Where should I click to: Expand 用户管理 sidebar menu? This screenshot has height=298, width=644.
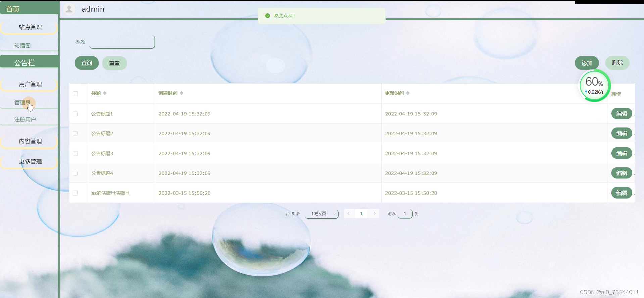tap(30, 84)
